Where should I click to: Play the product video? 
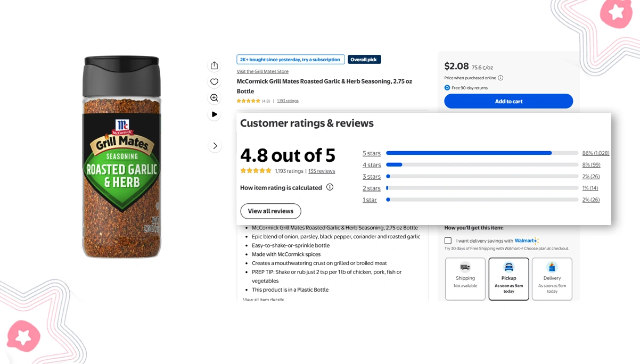point(214,114)
